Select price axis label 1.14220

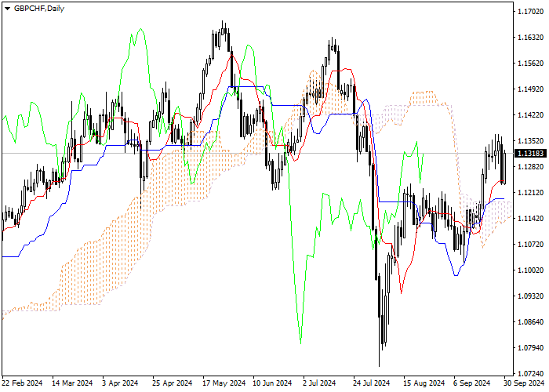click(x=530, y=115)
